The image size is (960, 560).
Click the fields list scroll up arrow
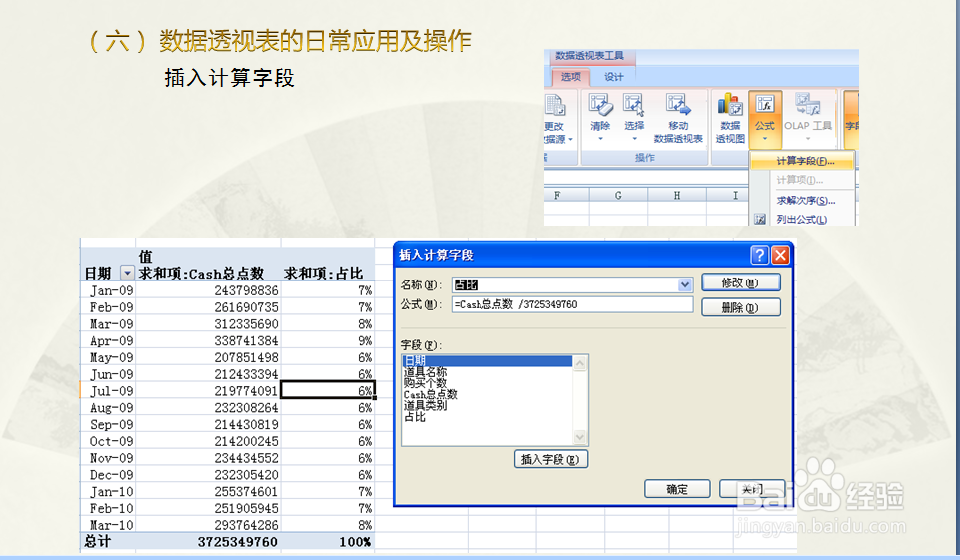pos(579,363)
